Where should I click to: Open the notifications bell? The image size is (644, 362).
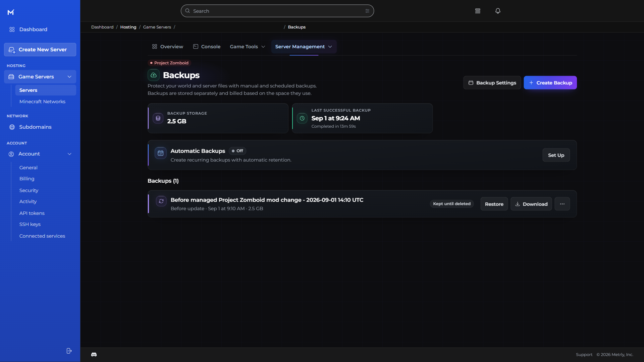pyautogui.click(x=498, y=11)
